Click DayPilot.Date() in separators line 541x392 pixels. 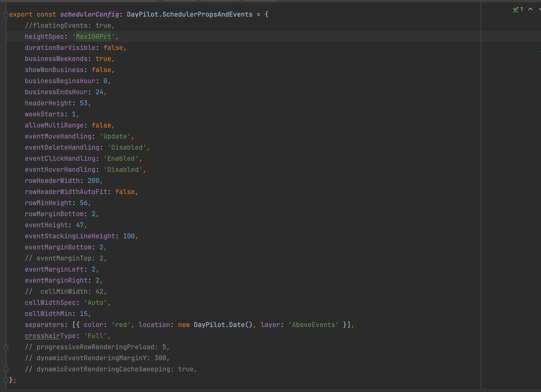coord(223,325)
